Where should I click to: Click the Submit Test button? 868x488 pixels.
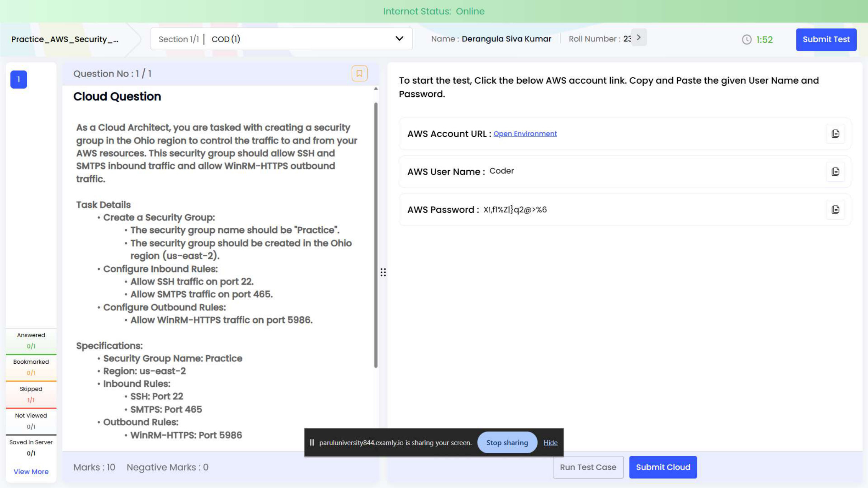click(826, 39)
